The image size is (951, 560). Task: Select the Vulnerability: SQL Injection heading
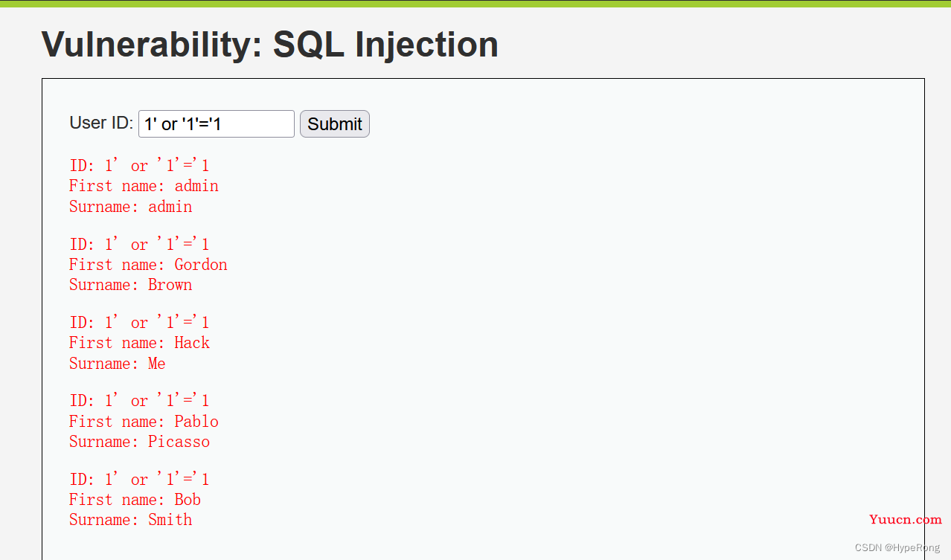[269, 45]
